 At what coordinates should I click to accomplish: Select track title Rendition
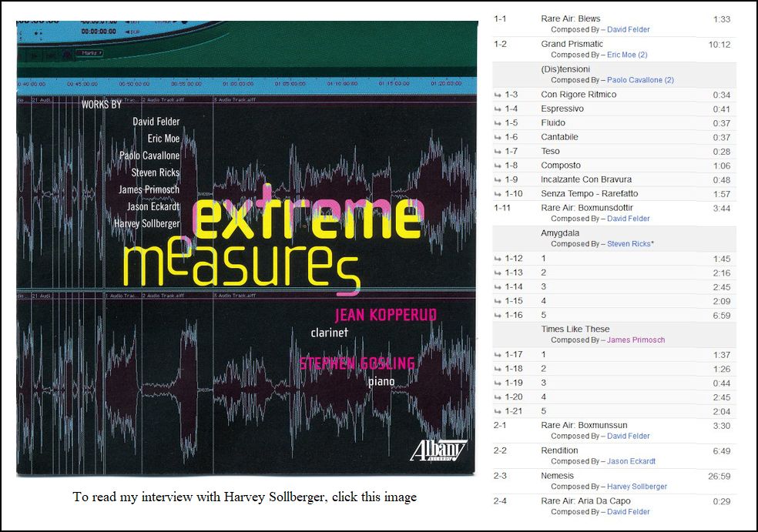coord(559,450)
